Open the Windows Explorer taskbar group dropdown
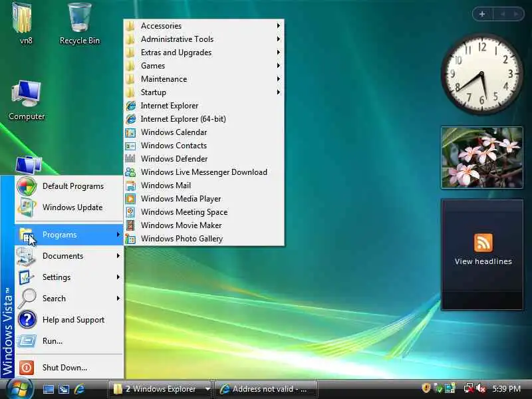Viewport: 532px width, 399px height. tap(207, 389)
